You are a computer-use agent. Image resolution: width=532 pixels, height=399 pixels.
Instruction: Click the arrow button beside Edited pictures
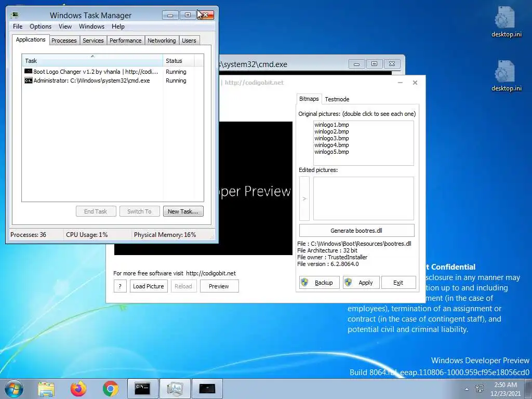click(x=304, y=198)
